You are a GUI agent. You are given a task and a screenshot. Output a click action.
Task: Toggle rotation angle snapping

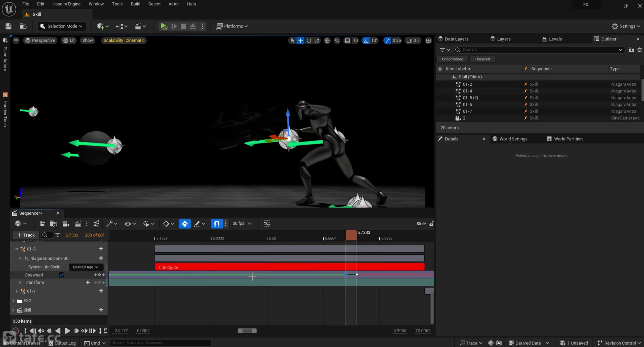[x=366, y=41]
